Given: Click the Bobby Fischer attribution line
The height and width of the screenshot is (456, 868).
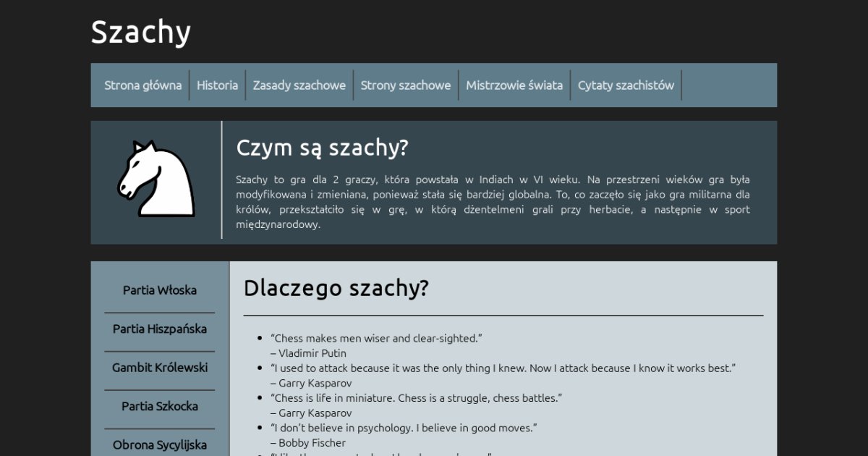Looking at the screenshot, I should coord(308,442).
